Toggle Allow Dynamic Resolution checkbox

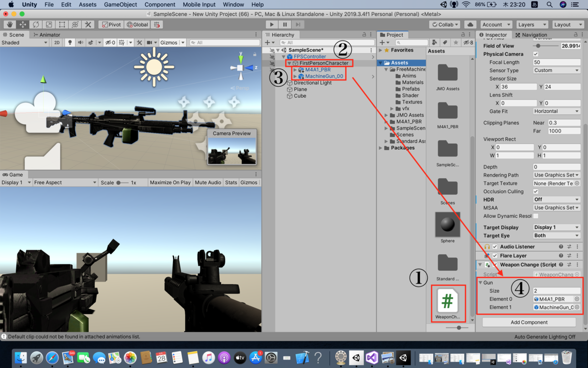(x=536, y=216)
